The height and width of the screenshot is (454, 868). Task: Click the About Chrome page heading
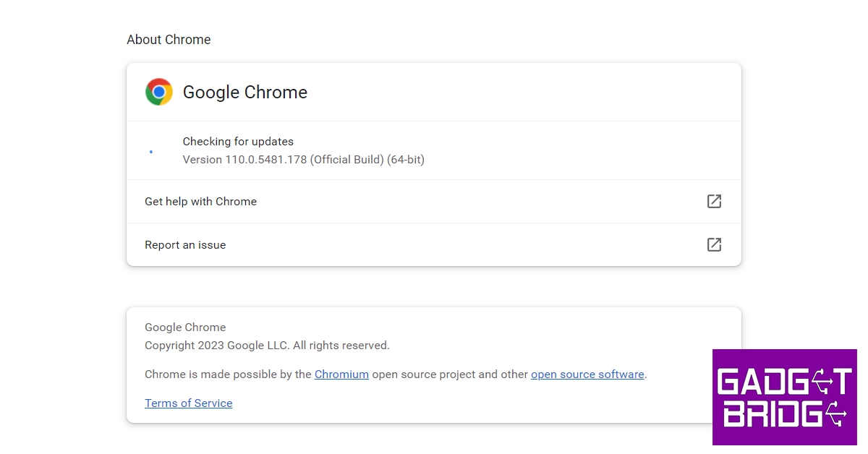click(x=169, y=40)
